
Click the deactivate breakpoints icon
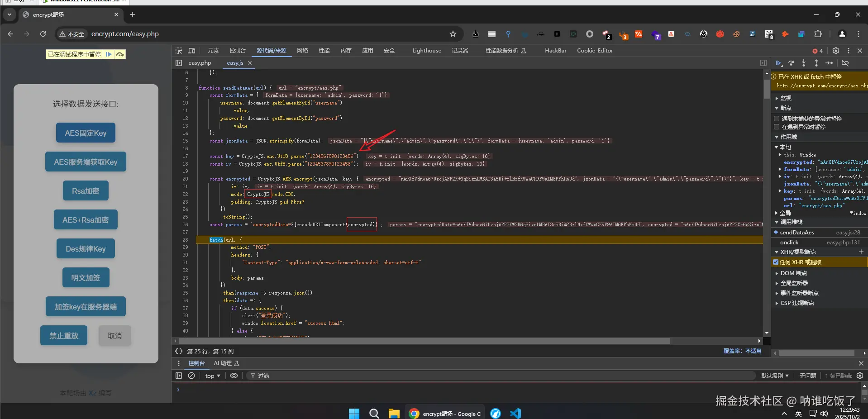click(x=845, y=63)
